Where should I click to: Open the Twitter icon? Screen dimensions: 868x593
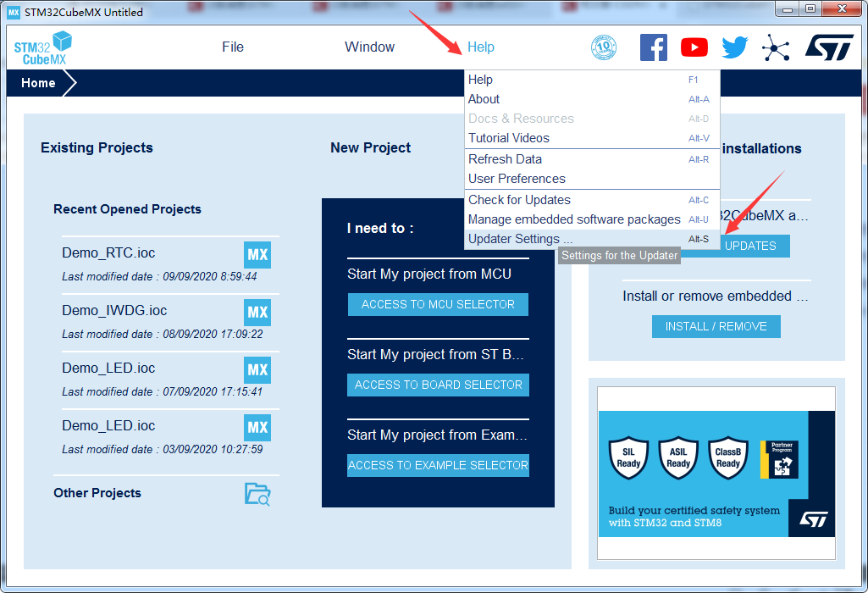point(734,47)
